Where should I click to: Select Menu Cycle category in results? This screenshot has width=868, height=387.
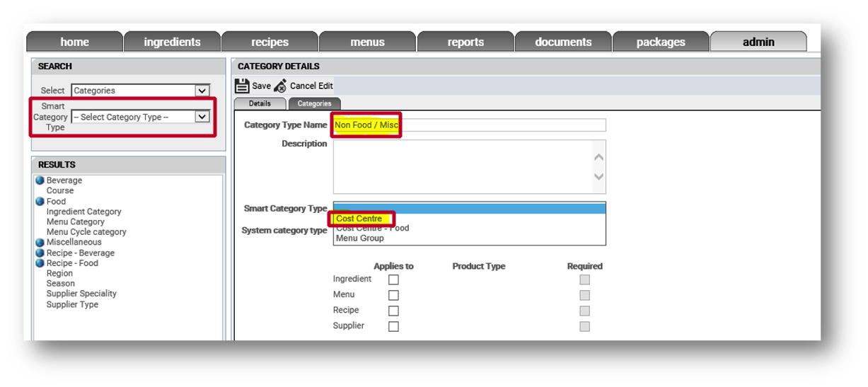click(86, 232)
